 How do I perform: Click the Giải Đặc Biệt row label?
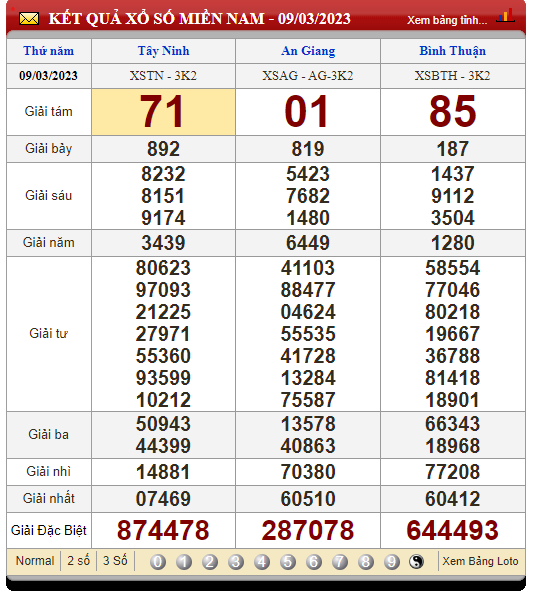point(49,530)
